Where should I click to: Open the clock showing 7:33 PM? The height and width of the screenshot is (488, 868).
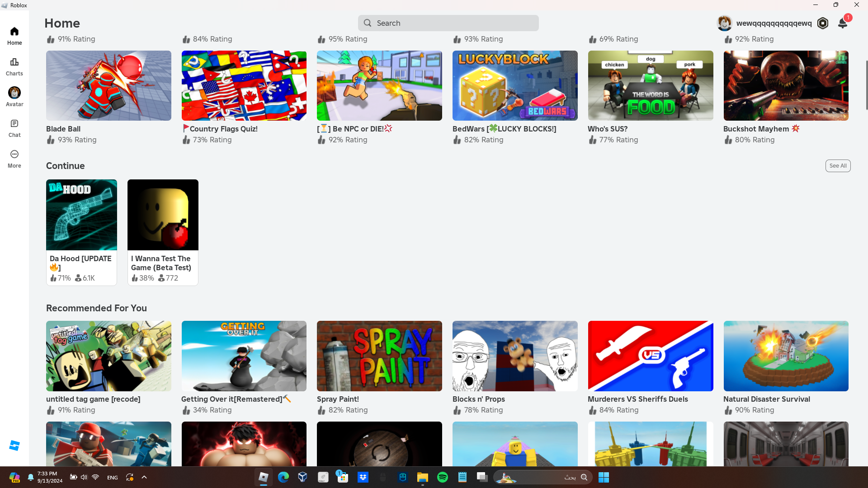[x=50, y=477]
